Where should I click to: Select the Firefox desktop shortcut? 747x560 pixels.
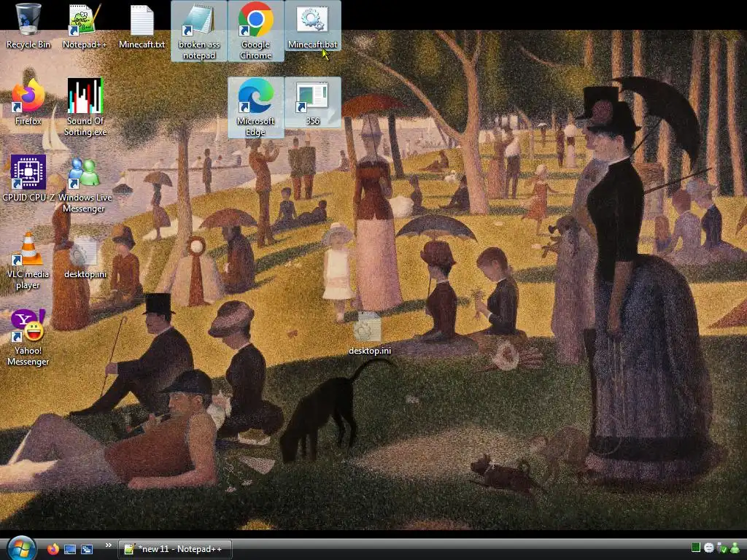pos(28,102)
